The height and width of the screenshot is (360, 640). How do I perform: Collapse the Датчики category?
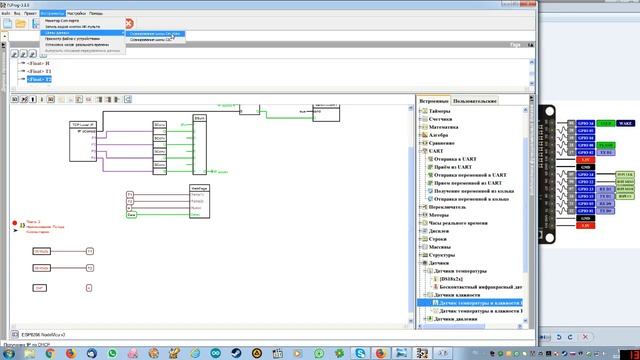tap(420, 263)
